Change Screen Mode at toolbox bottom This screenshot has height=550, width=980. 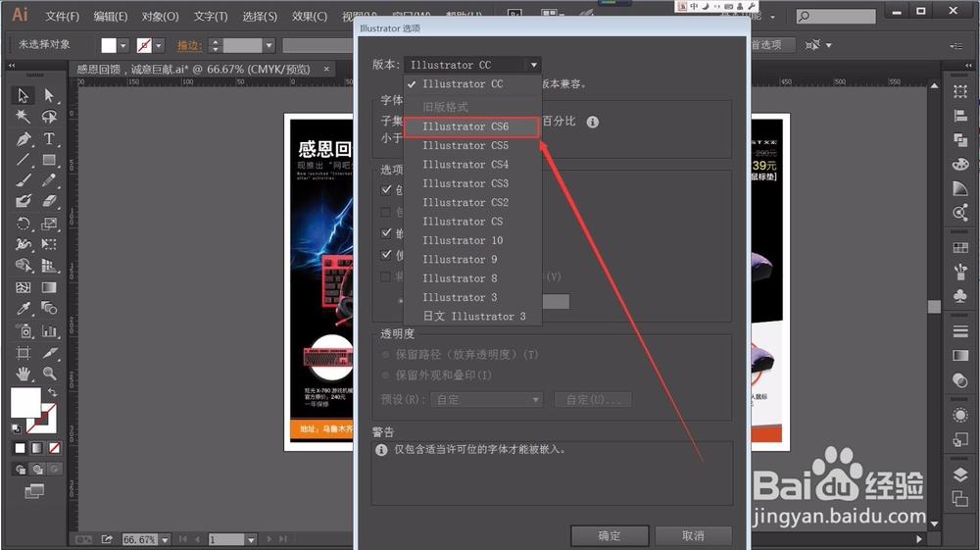coord(34,491)
